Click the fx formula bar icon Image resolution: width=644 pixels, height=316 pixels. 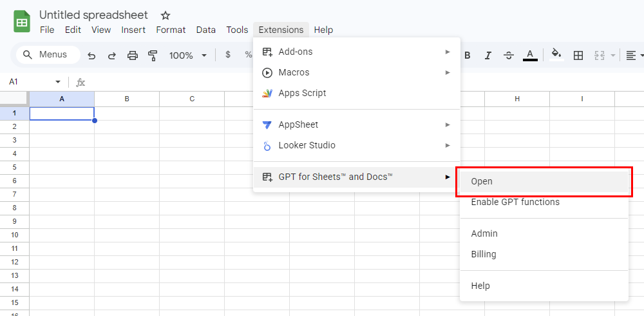pos(80,83)
